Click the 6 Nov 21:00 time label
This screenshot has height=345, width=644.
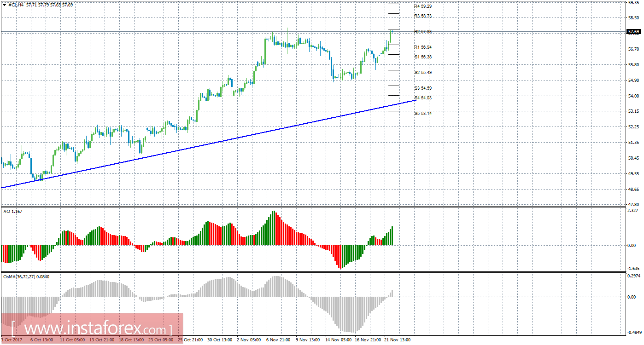(278, 340)
